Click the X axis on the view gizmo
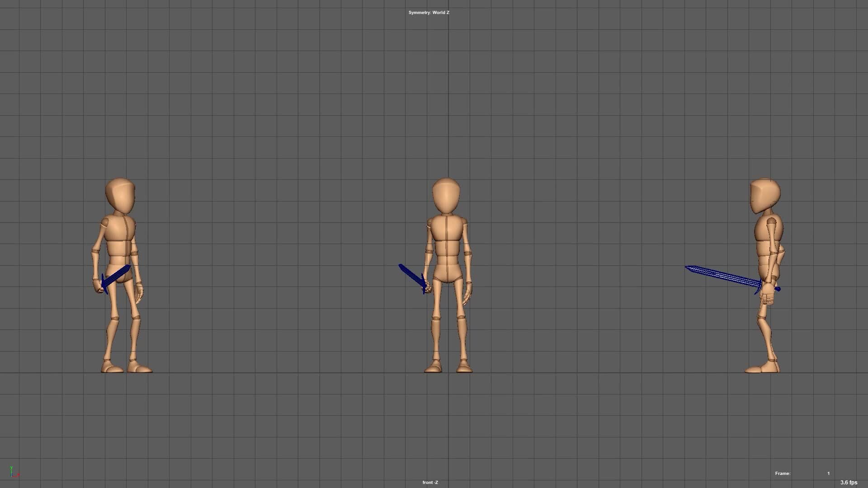 (17, 475)
